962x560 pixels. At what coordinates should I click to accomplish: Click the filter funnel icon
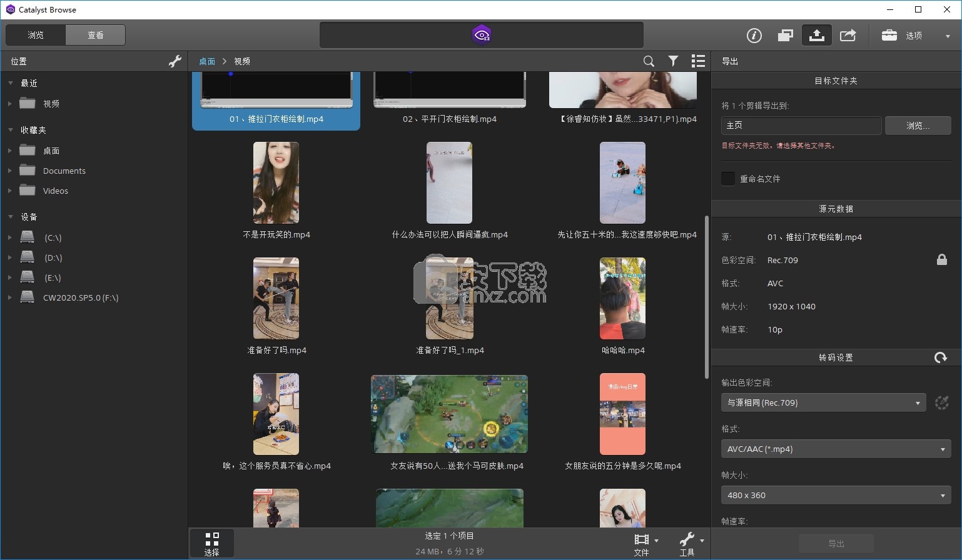click(x=673, y=61)
